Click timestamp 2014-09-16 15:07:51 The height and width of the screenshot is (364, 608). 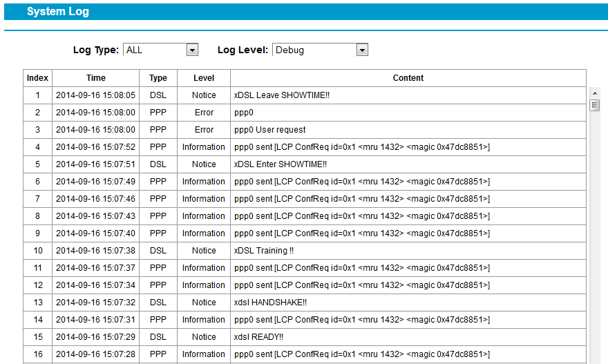[x=96, y=164]
